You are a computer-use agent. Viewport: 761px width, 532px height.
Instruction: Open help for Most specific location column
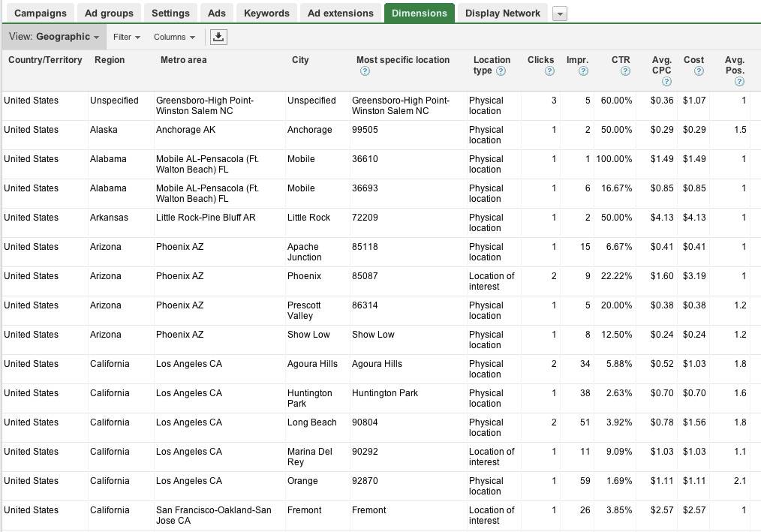(x=365, y=71)
